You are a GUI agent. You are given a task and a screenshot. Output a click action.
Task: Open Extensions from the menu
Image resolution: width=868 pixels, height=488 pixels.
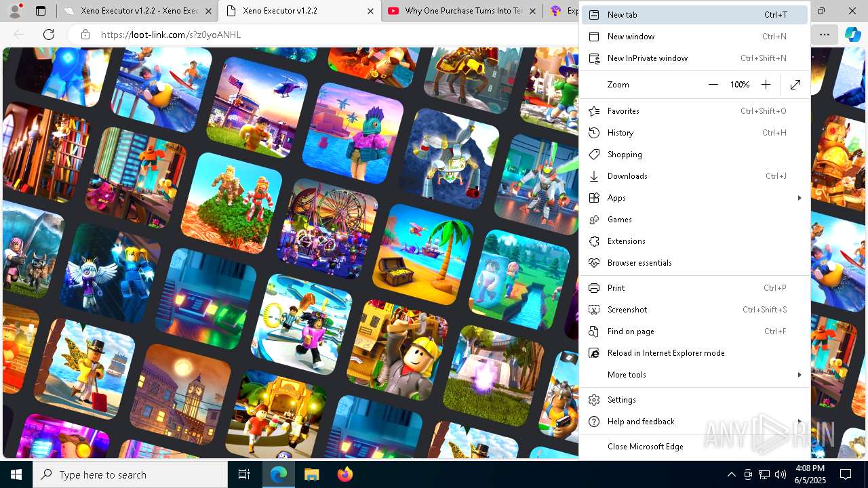pos(695,241)
